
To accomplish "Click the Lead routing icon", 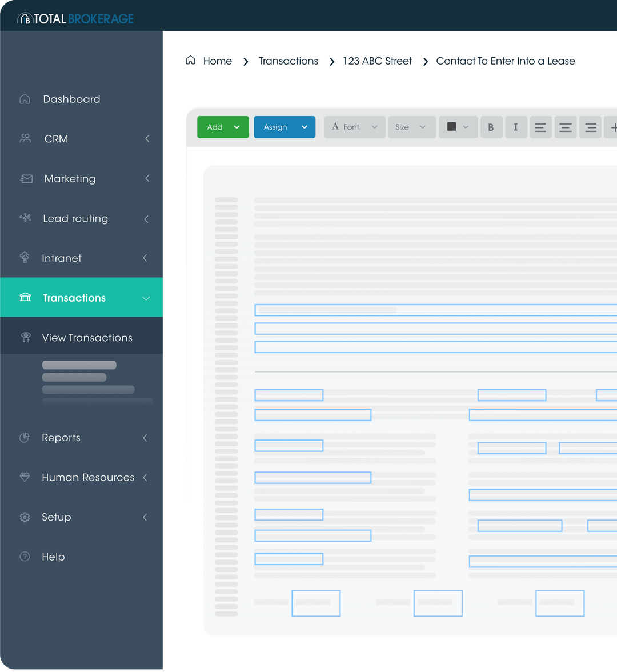I will [25, 218].
